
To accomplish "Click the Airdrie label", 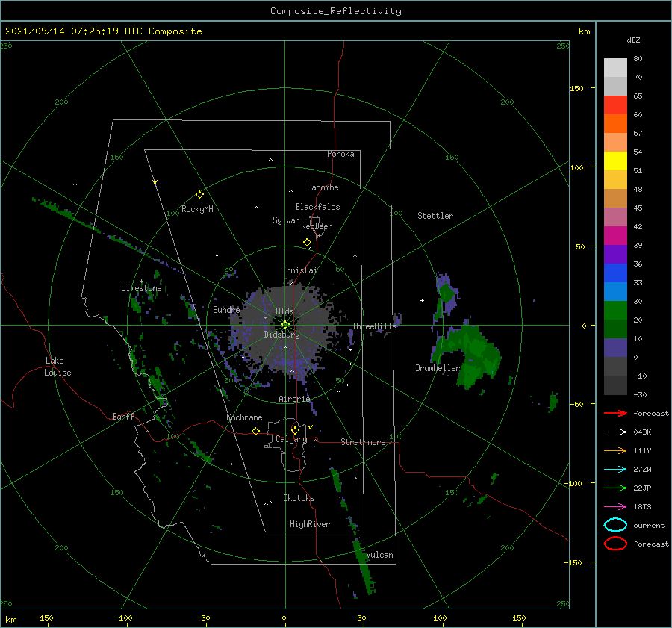I will pos(294,399).
